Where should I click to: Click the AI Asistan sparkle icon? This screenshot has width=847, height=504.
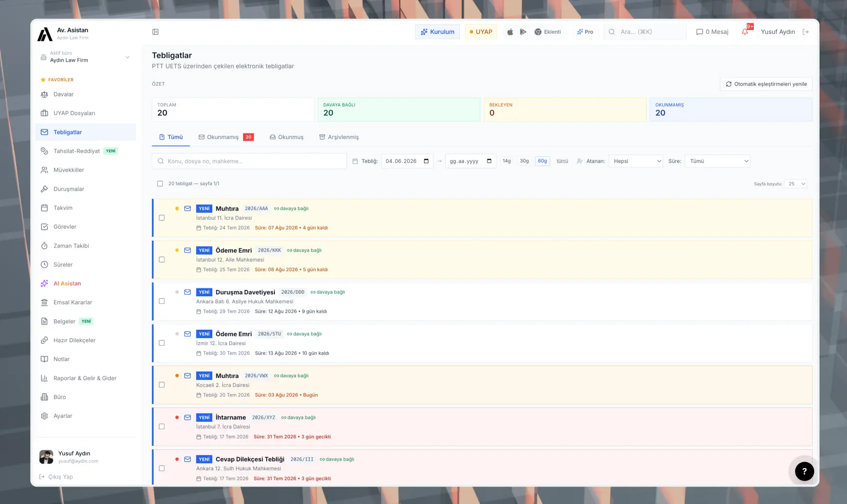pyautogui.click(x=44, y=283)
